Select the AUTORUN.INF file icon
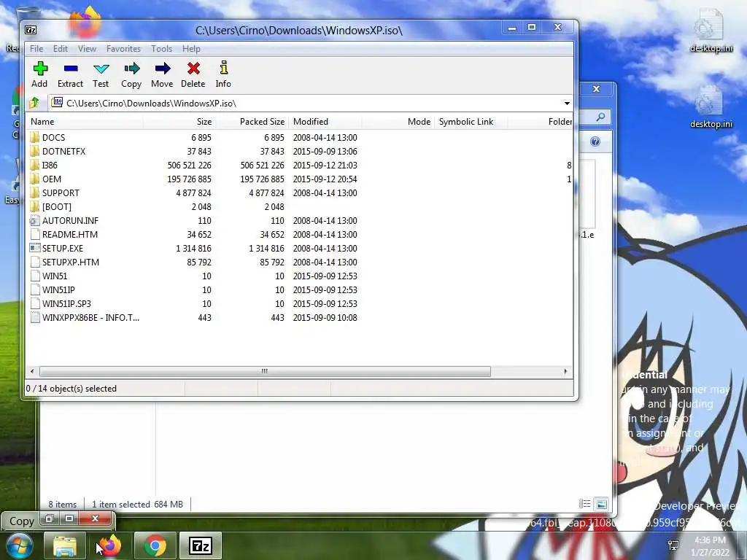Image resolution: width=747 pixels, height=560 pixels. [34, 220]
